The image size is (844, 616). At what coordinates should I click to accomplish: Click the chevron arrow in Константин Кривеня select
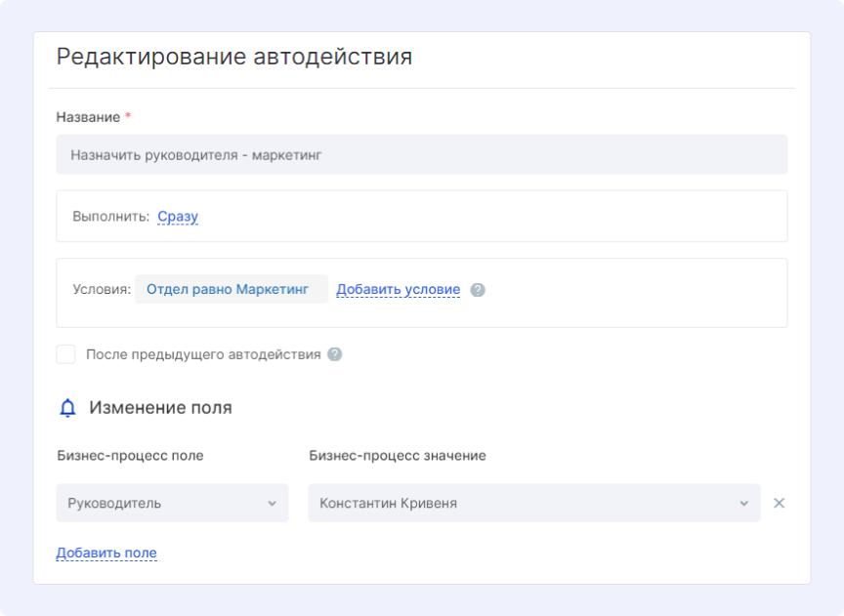pyautogui.click(x=743, y=504)
